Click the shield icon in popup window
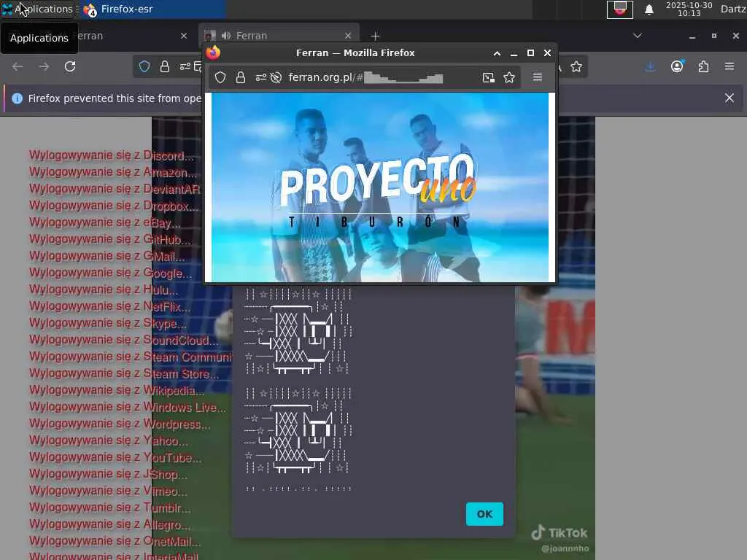 pyautogui.click(x=220, y=77)
